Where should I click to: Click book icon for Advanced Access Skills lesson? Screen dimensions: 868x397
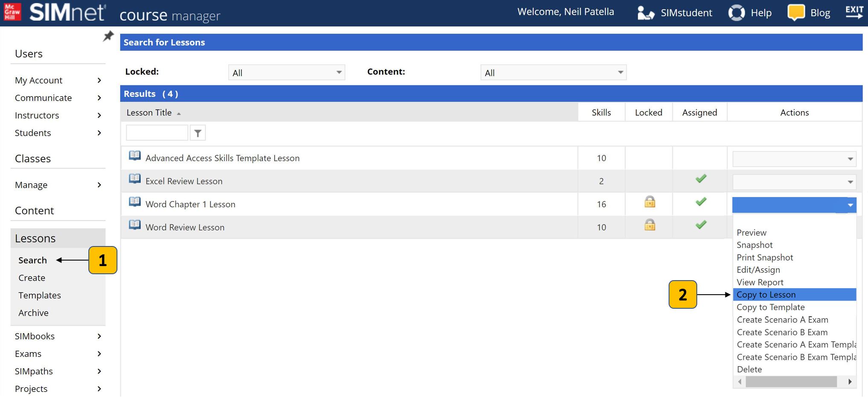pos(134,156)
